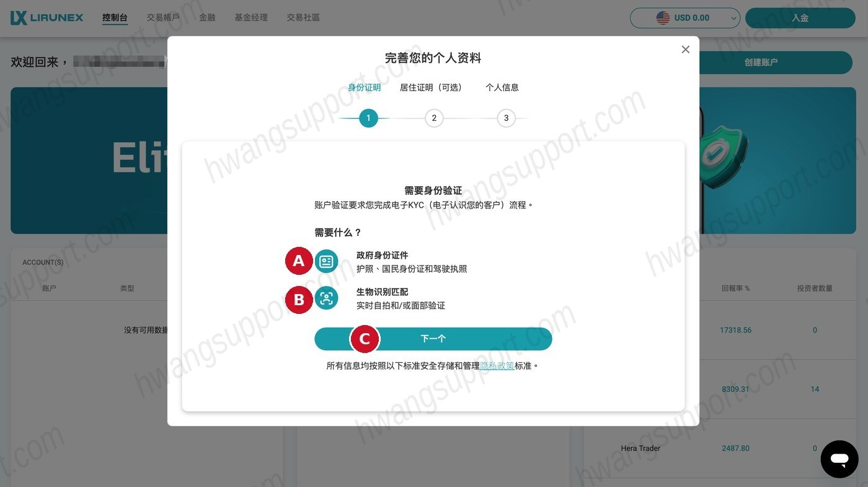Viewport: 868px width, 487px height.
Task: Click the 没有可用数据 message
Action: pos(146,330)
